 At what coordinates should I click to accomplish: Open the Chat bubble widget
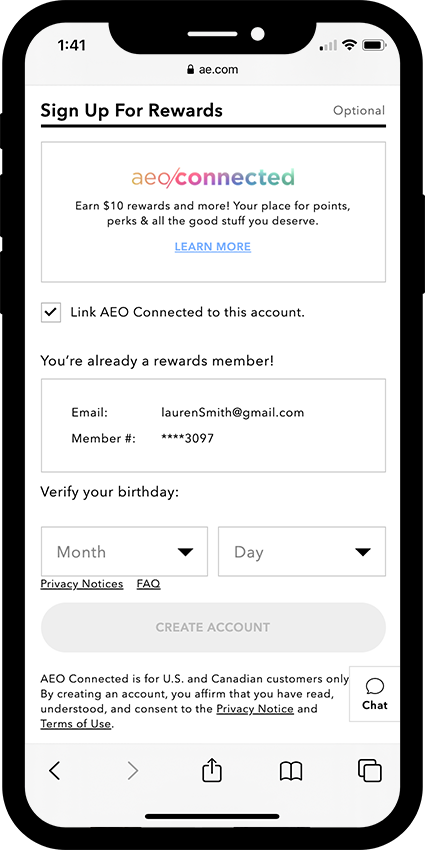point(375,694)
